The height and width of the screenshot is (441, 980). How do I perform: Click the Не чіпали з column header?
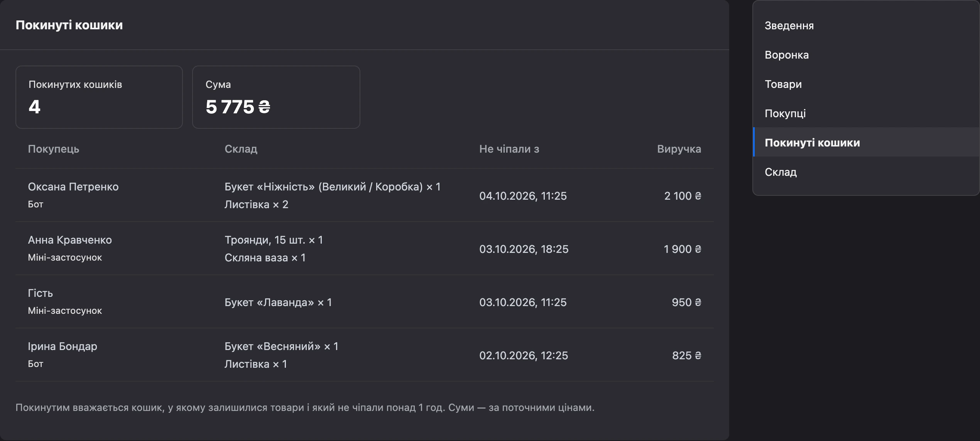click(509, 149)
